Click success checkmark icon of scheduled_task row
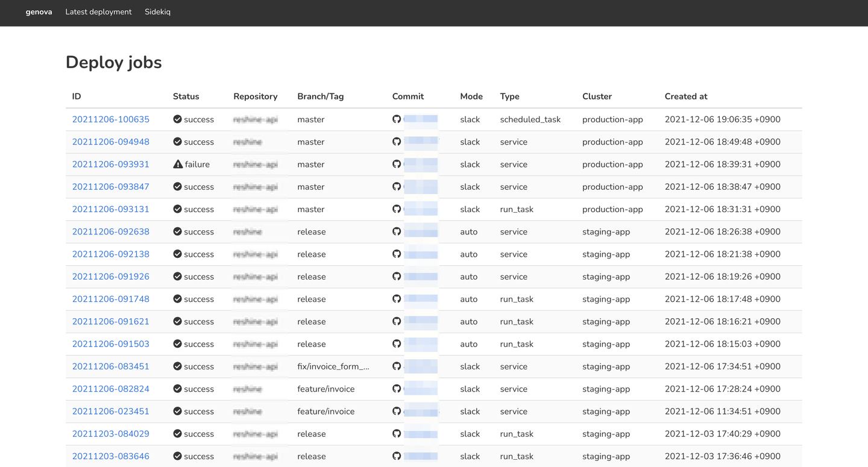 (x=178, y=119)
